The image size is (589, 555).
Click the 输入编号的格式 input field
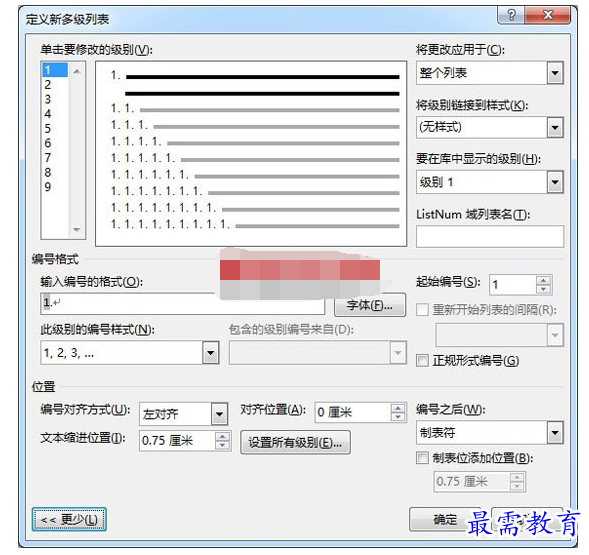click(x=182, y=304)
